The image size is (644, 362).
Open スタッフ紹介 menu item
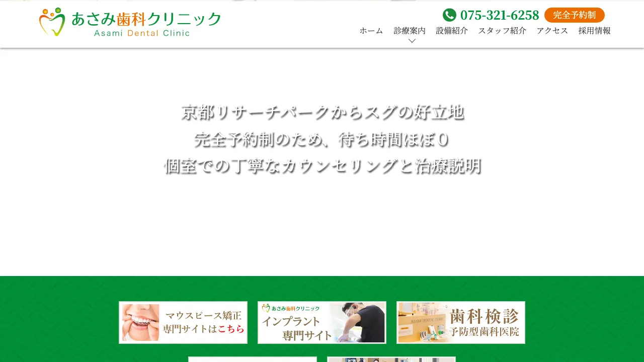pyautogui.click(x=502, y=31)
